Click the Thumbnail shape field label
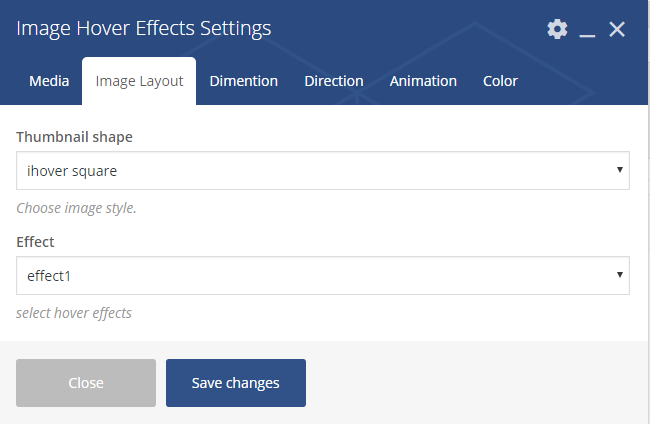The image size is (650, 424). [x=74, y=136]
